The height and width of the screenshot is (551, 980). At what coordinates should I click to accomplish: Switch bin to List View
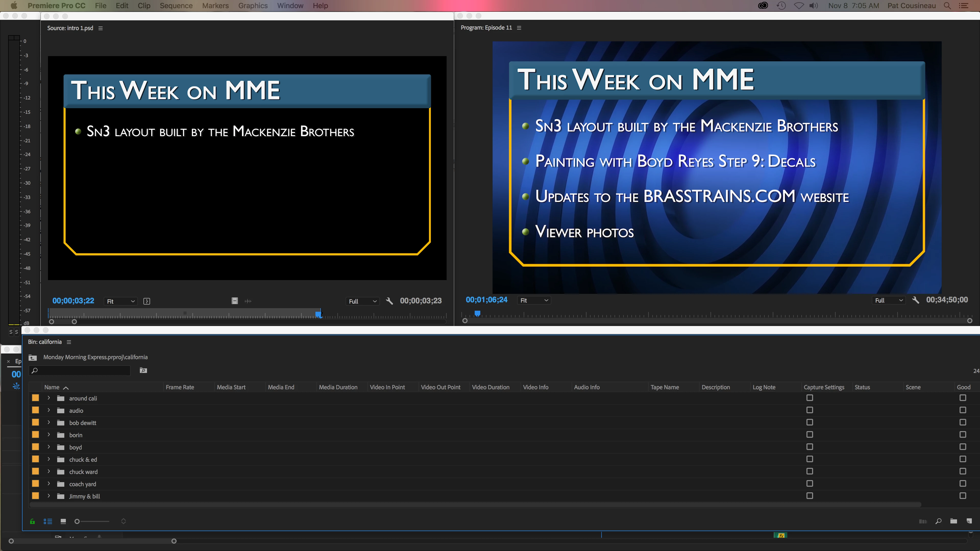coord(47,521)
